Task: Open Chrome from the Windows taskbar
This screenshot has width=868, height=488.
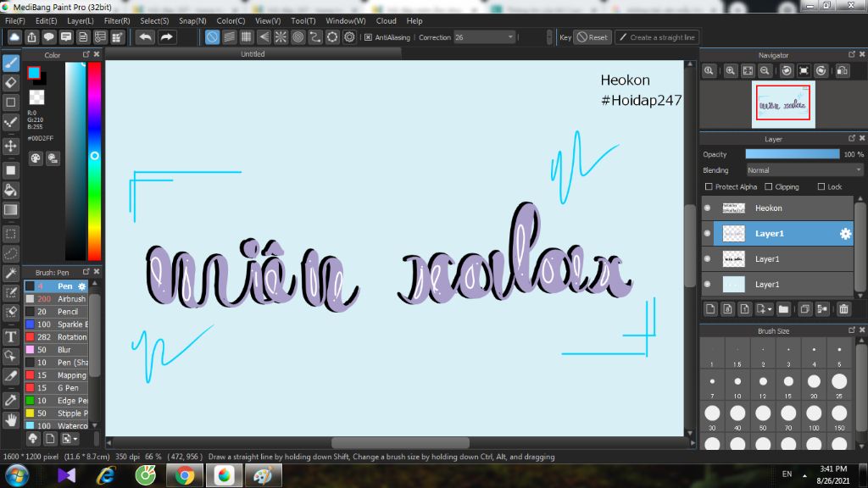Action: point(185,475)
